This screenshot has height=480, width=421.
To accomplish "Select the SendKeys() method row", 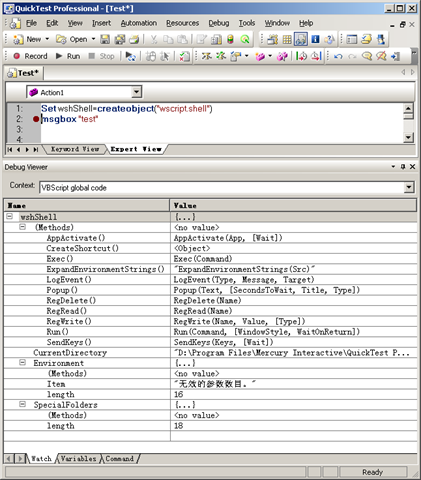I will pyautogui.click(x=210, y=342).
